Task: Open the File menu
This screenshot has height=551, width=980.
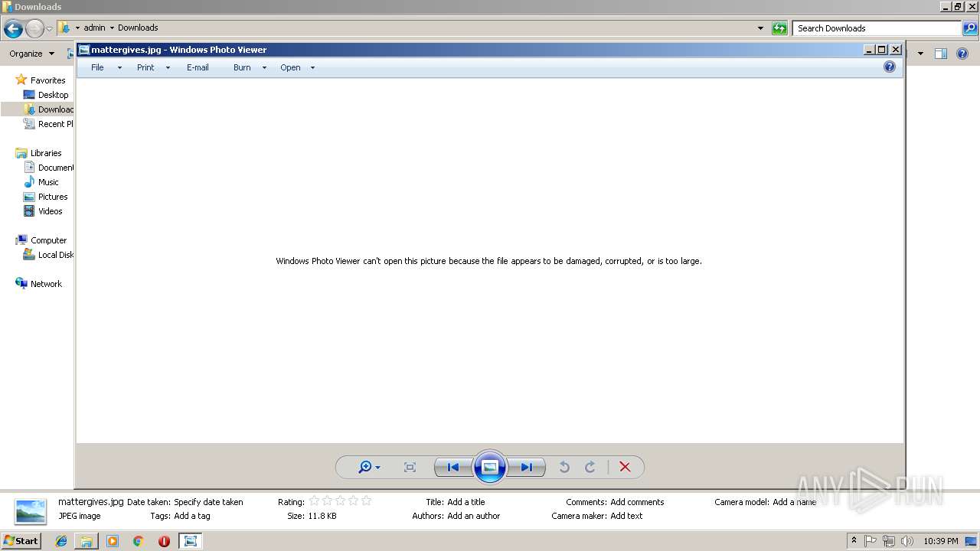Action: point(97,67)
